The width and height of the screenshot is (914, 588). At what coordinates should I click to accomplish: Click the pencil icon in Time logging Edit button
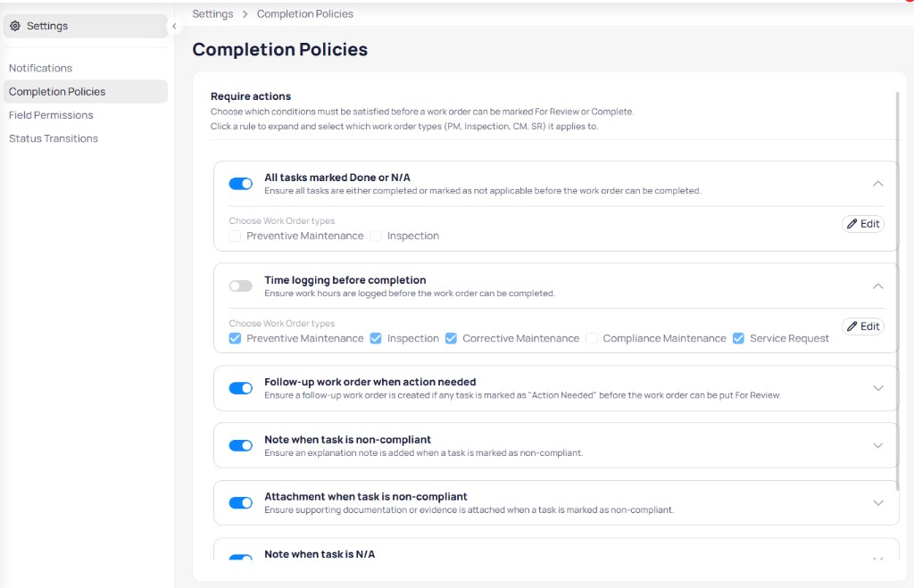(x=852, y=327)
